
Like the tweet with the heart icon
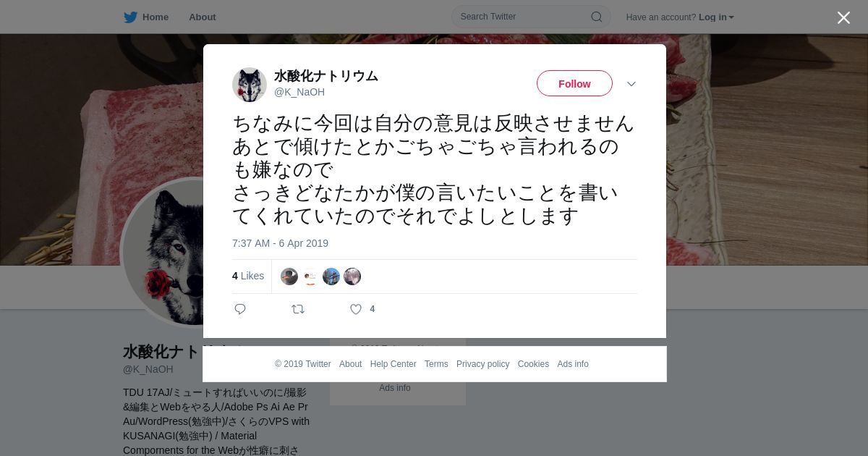click(356, 309)
